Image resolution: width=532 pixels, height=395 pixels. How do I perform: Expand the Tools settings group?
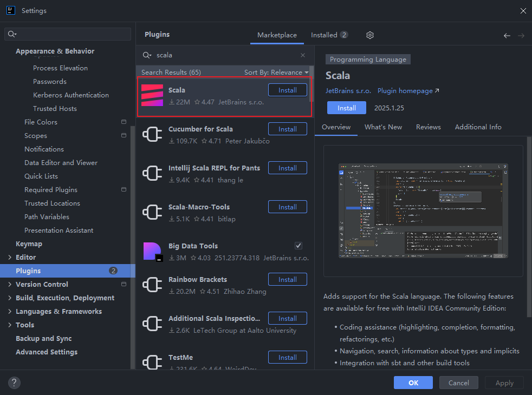tap(10, 325)
